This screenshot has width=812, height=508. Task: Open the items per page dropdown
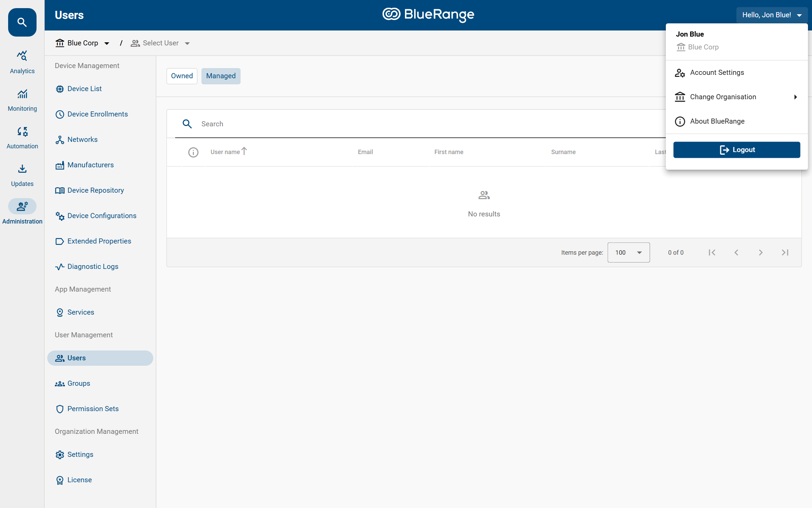click(629, 253)
